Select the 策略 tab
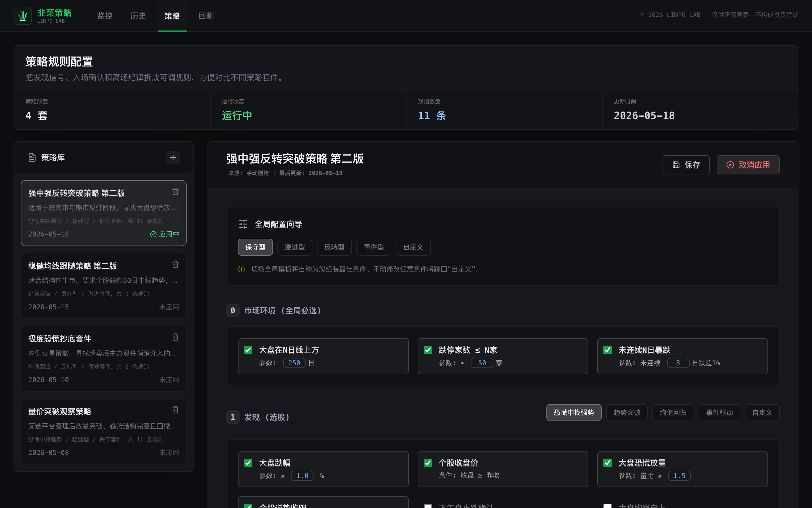 [172, 16]
